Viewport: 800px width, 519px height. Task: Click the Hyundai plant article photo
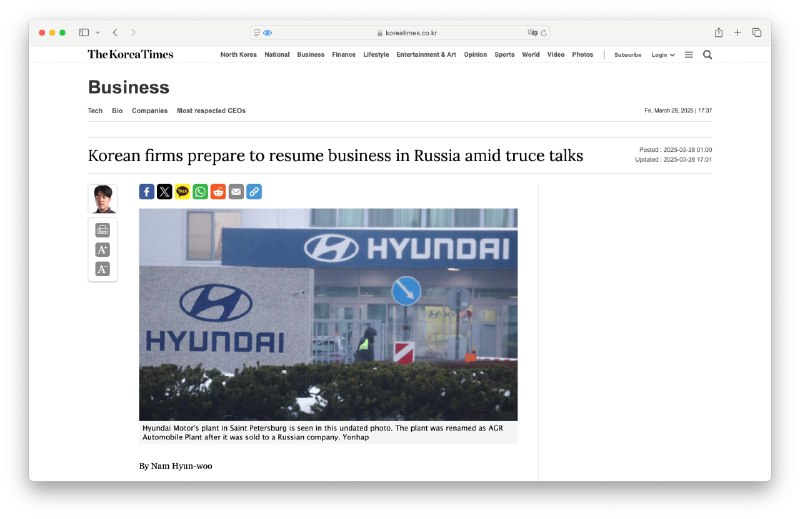click(x=328, y=314)
